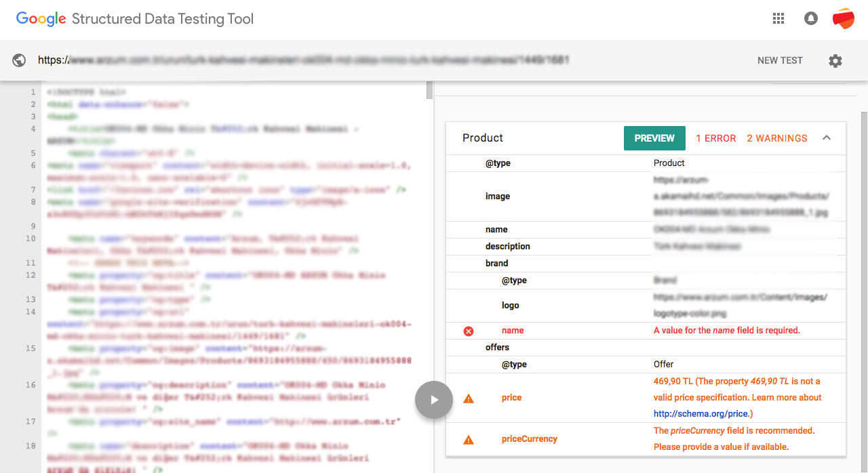868x473 pixels.
Task: Open the notifications bell
Action: 811,19
